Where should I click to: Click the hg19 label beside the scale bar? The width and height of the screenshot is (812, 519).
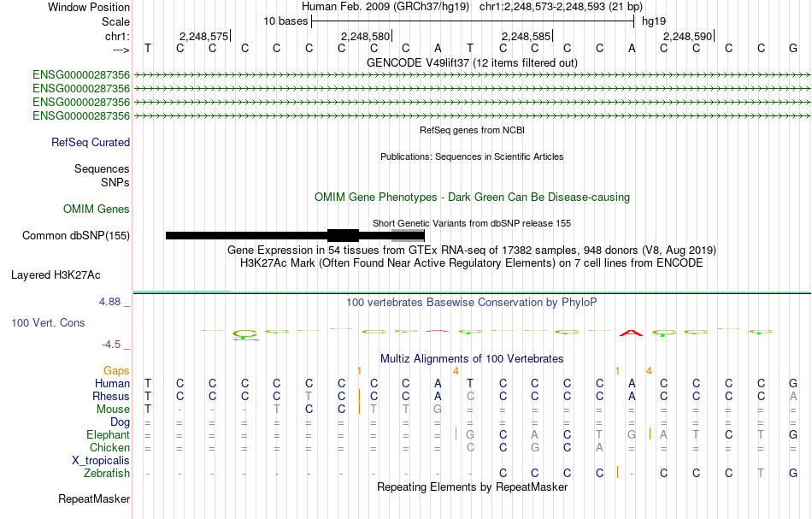click(654, 21)
